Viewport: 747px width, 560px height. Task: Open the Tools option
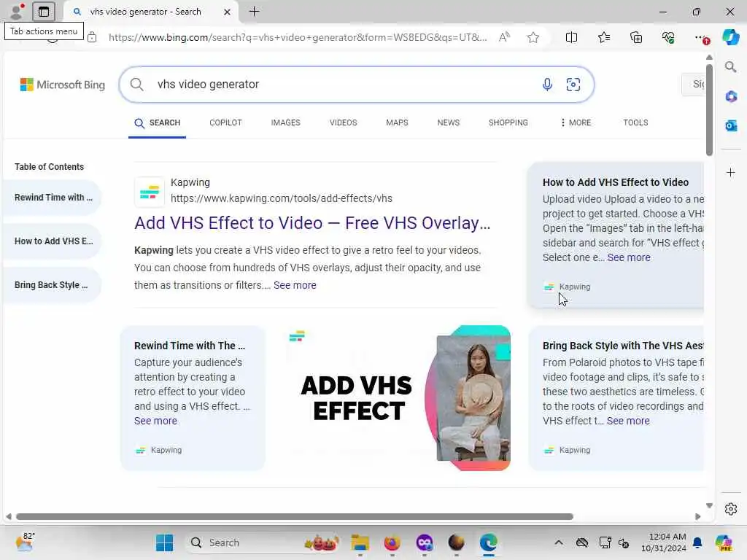[635, 122]
